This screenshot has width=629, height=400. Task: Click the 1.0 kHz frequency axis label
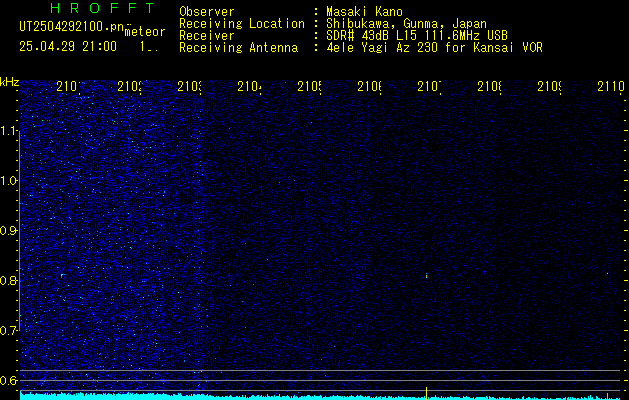point(9,181)
